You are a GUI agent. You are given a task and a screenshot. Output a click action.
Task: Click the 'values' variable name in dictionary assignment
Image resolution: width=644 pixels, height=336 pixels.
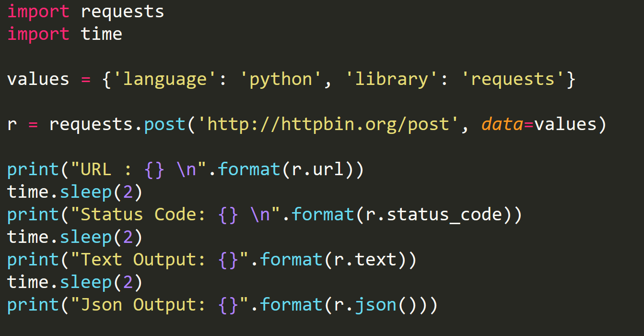pos(38,79)
